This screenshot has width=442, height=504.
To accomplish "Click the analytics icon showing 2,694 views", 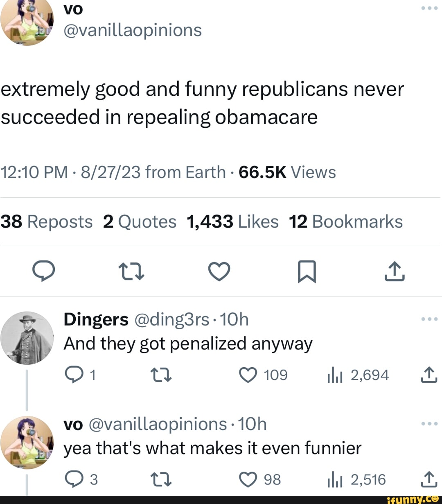I will (x=334, y=374).
